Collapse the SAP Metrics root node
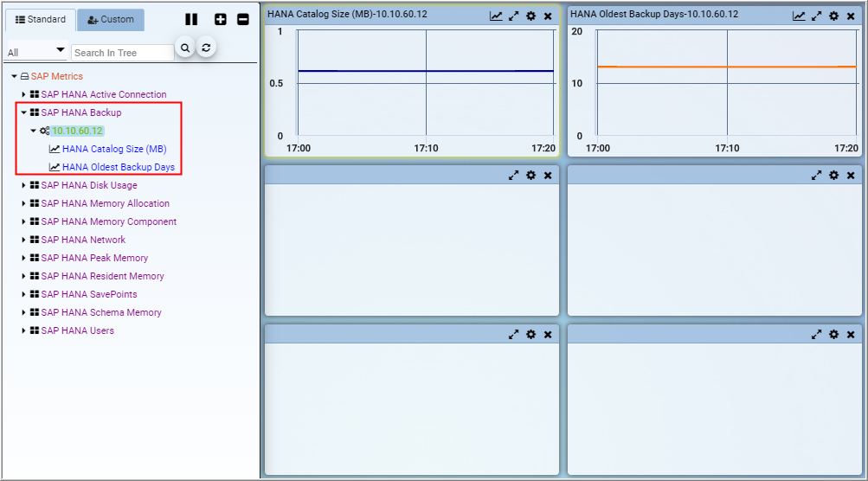 click(14, 76)
